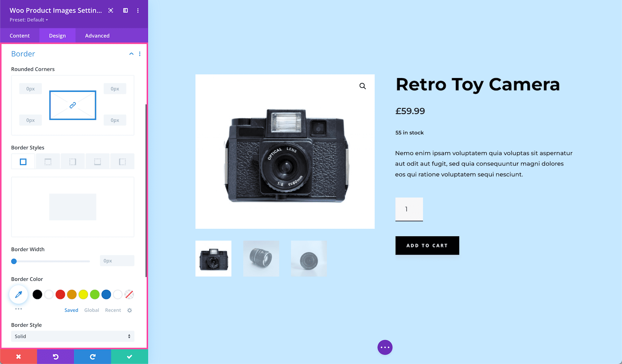Click the ADD TO CART button
The width and height of the screenshot is (622, 364).
[x=427, y=245]
